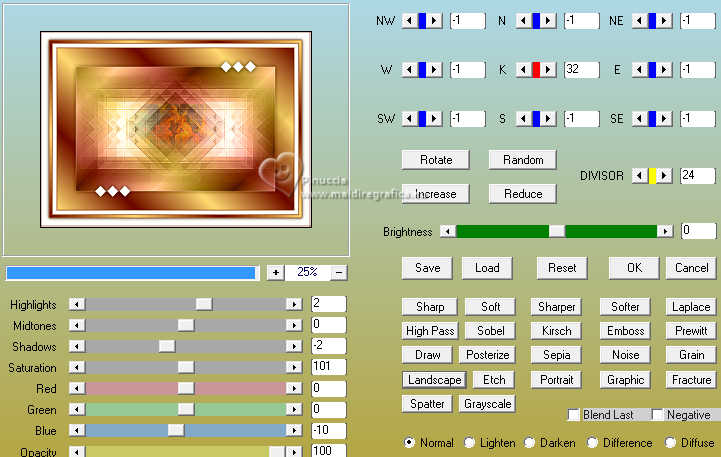Decrease the K center value with left arrow

(523, 70)
